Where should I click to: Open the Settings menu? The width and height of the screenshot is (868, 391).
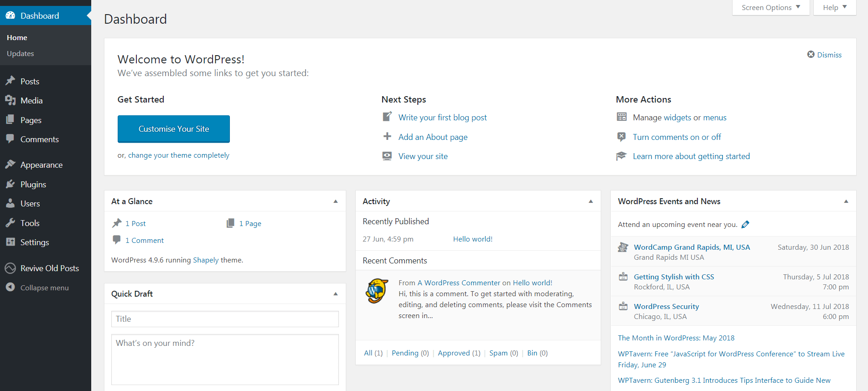tap(46, 242)
